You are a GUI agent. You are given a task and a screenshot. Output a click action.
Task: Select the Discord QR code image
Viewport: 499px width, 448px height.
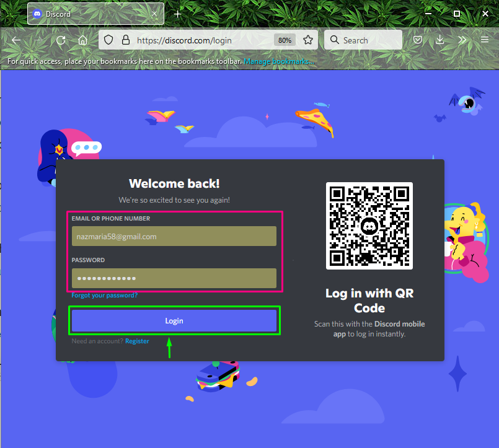369,226
